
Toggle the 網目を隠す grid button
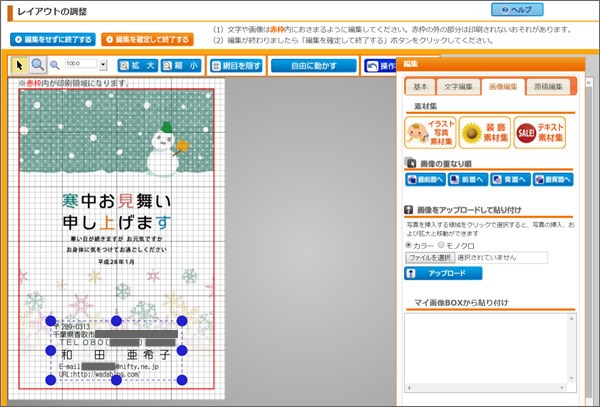click(236, 66)
